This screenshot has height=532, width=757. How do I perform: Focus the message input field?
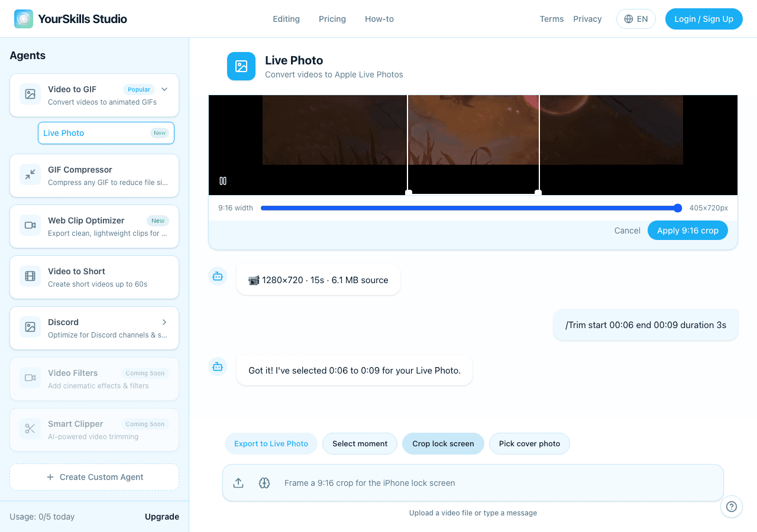click(500, 483)
